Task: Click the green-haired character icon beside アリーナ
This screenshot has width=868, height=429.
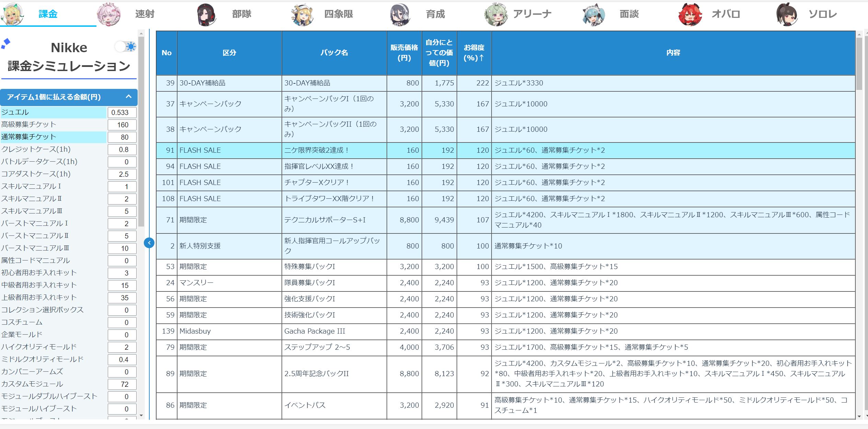Action: [496, 14]
